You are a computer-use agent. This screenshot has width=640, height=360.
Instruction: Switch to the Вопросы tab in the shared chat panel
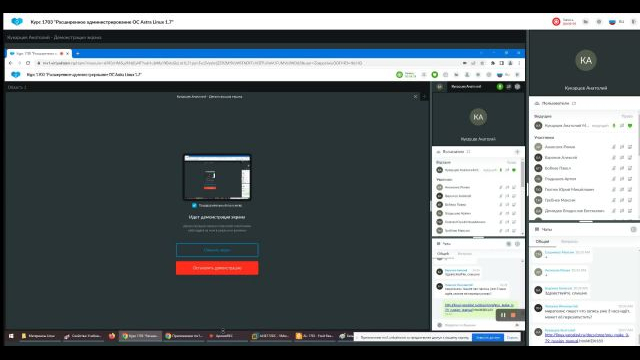point(464,253)
